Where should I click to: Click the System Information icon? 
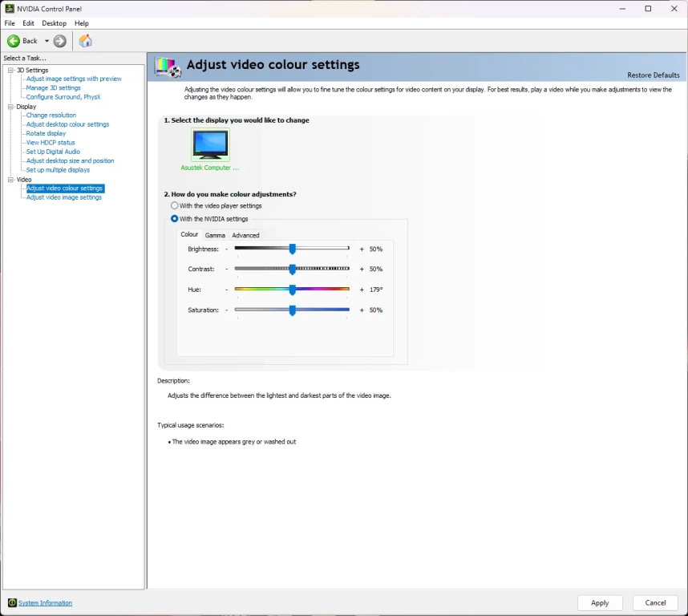pyautogui.click(x=12, y=603)
